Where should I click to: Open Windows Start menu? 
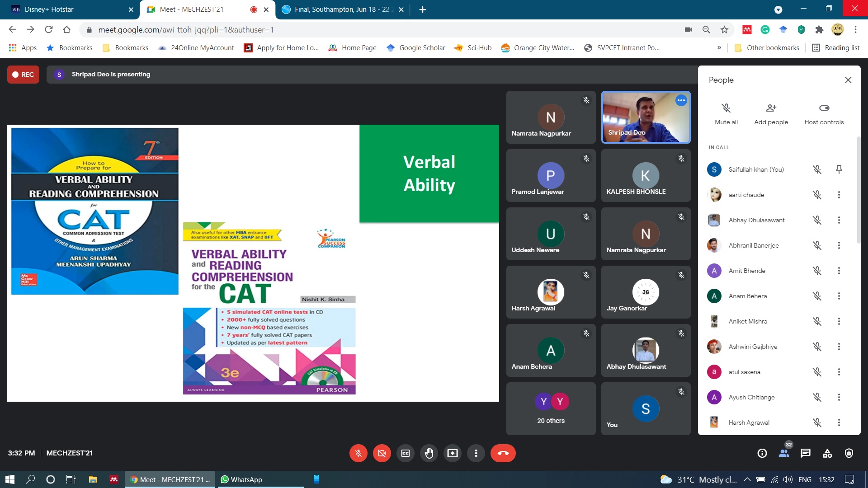(10, 479)
